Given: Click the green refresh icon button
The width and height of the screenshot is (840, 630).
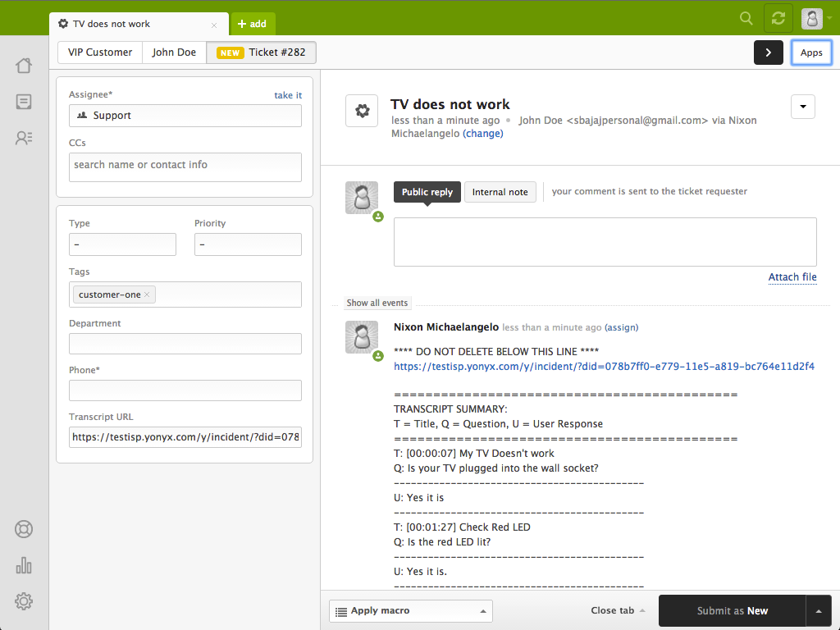Looking at the screenshot, I should (x=778, y=18).
